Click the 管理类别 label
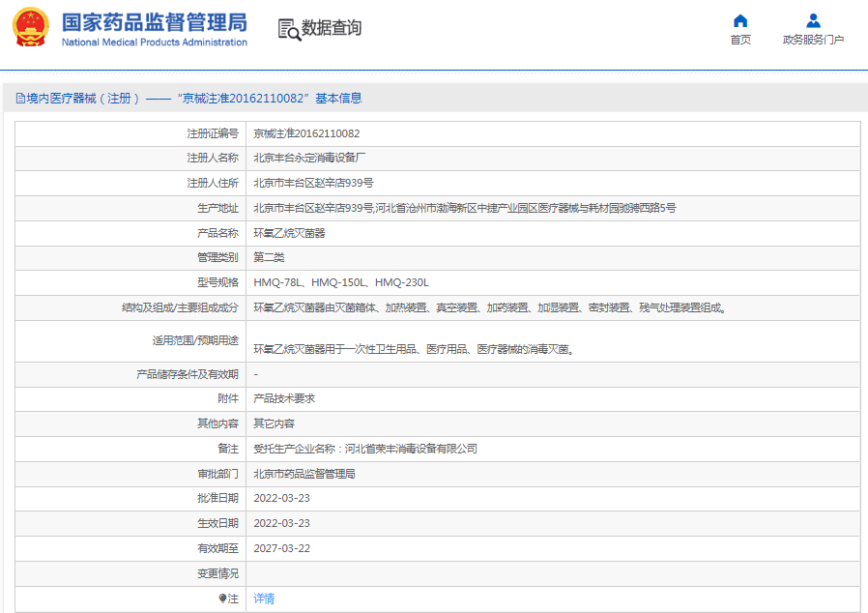The image size is (868, 613). click(x=217, y=257)
